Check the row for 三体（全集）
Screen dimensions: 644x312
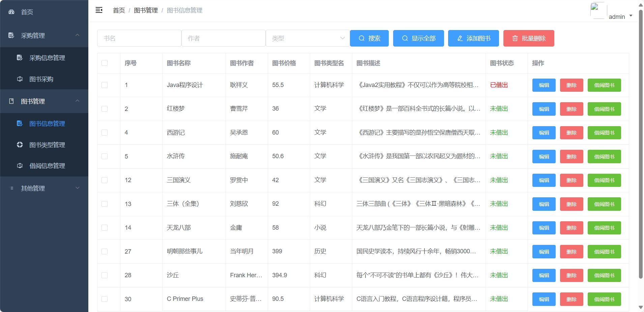[x=105, y=204]
